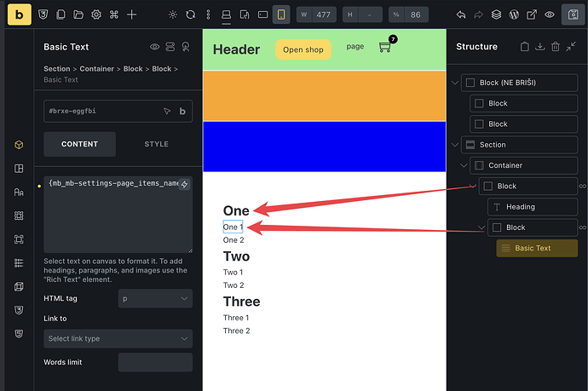The height and width of the screenshot is (391, 588).
Task: Click the plus icon to add element
Action: 131,14
